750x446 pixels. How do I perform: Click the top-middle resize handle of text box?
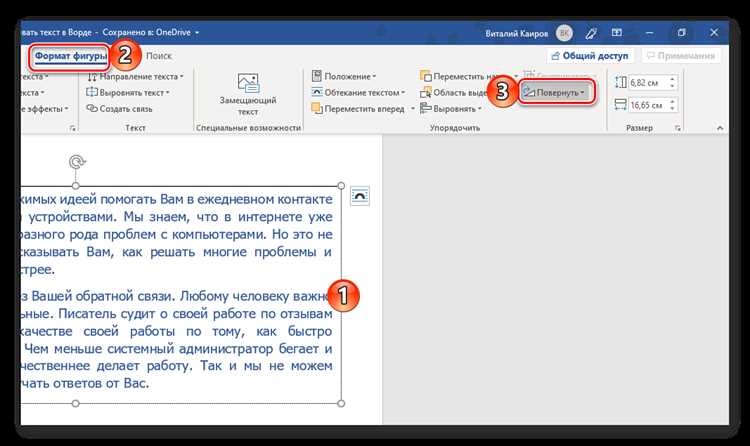click(76, 186)
